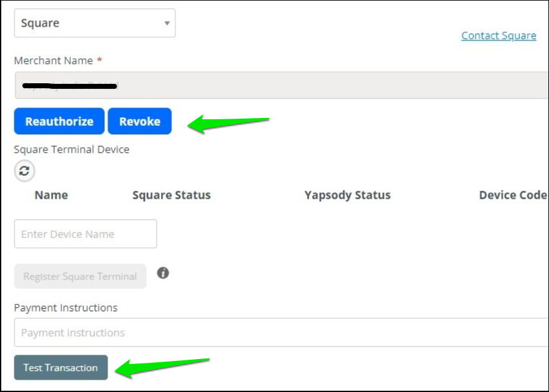This screenshot has height=392, width=549.
Task: Click the Payment instructions text field
Action: [282, 332]
